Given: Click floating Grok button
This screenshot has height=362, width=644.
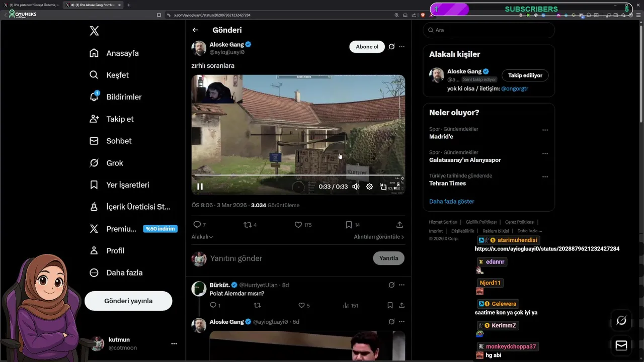Looking at the screenshot, I should (621, 321).
